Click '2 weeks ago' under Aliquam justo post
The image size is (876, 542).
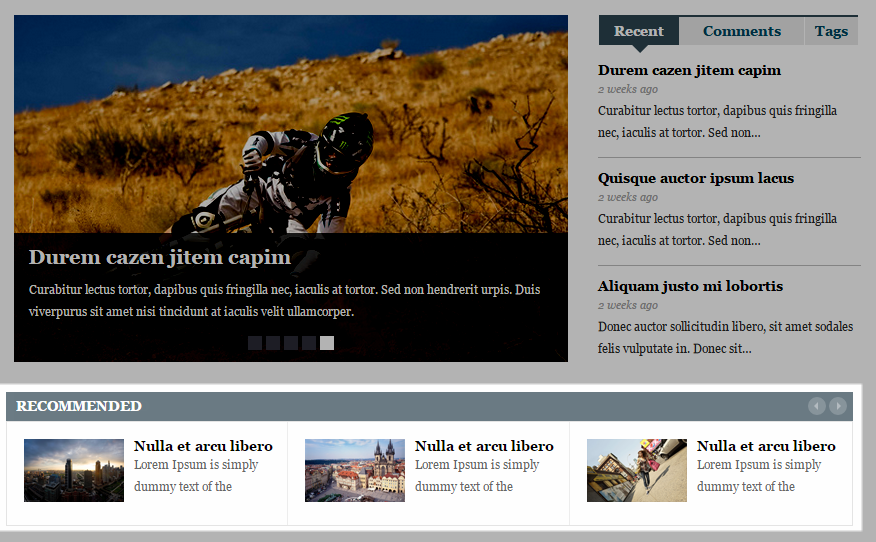click(x=628, y=305)
